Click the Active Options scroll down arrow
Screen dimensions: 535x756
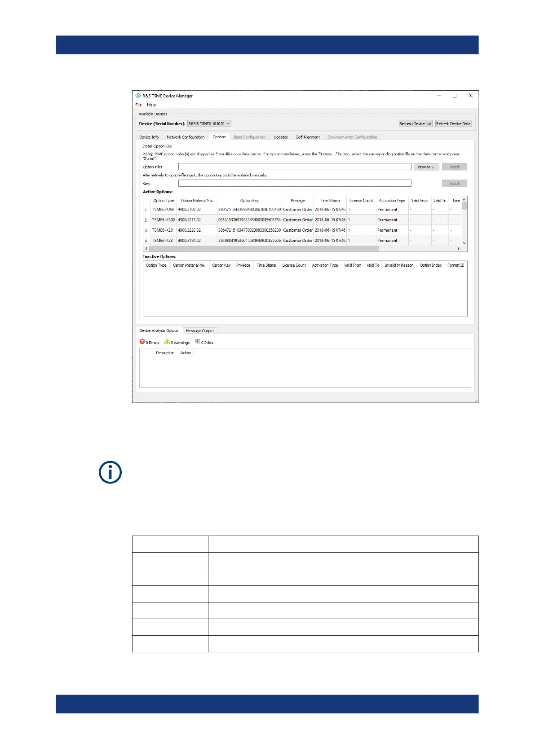coord(464,243)
